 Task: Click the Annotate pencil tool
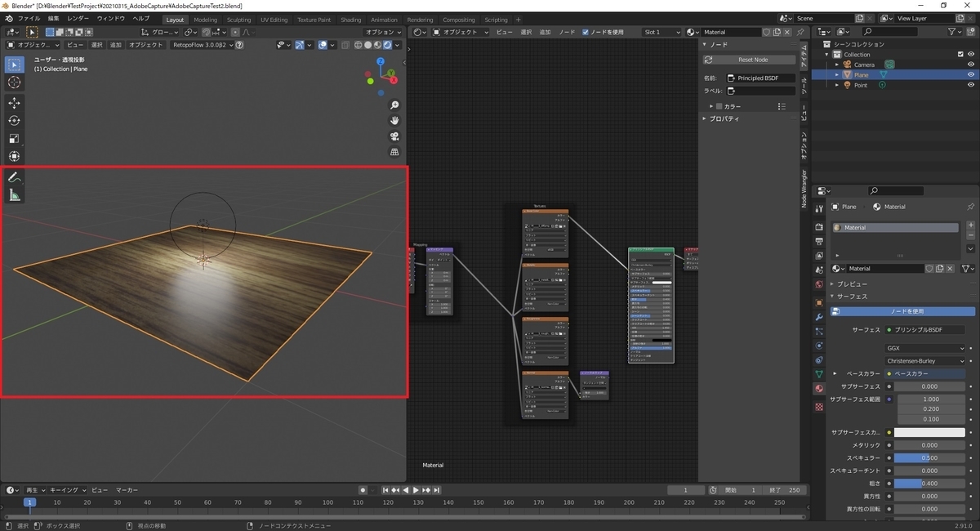[x=15, y=177]
